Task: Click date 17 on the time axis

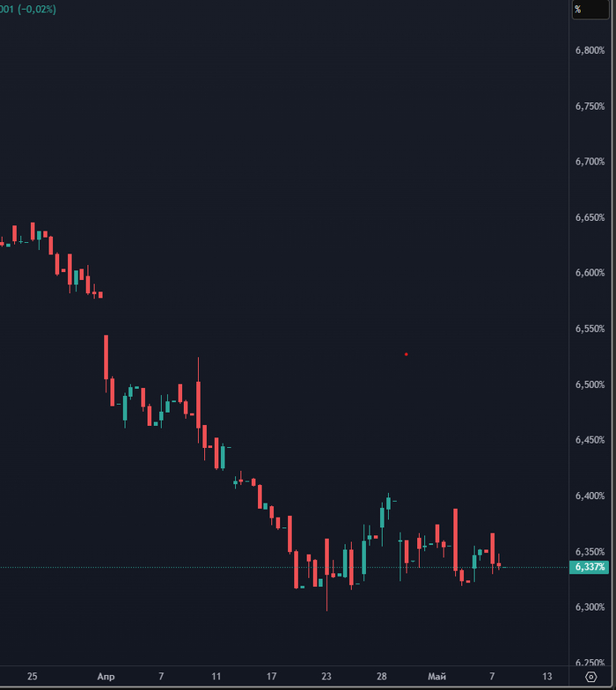Action: tap(271, 676)
